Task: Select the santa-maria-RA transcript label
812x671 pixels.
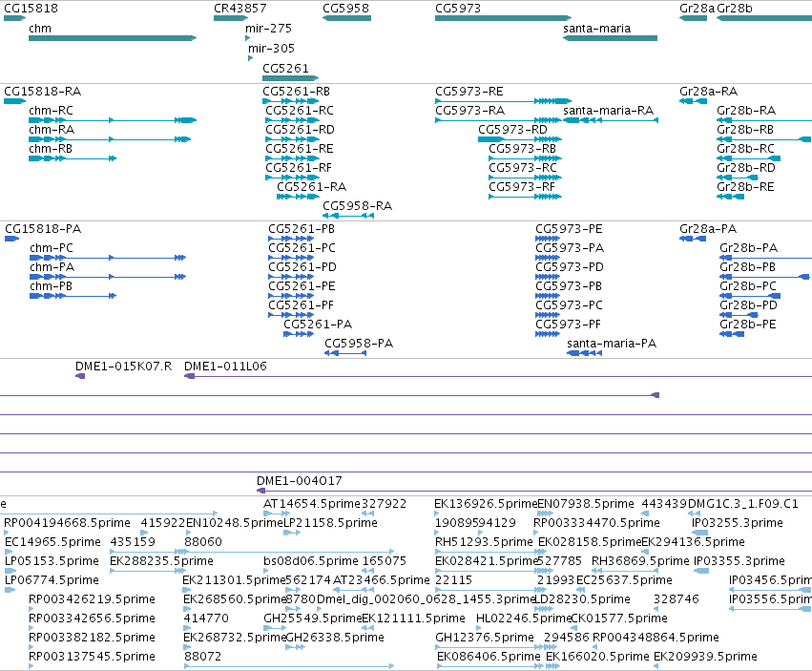Action: click(x=609, y=111)
